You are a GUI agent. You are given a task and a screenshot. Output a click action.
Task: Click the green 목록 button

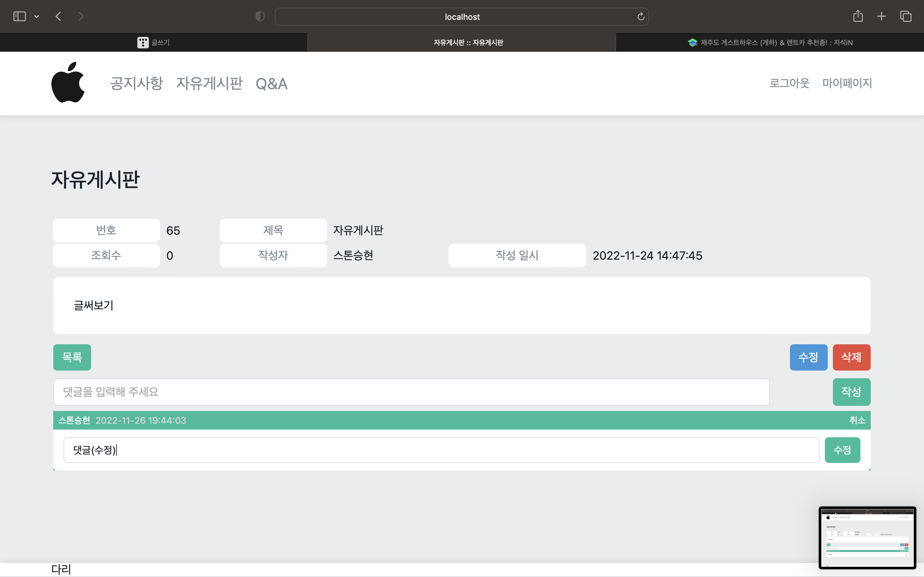72,357
